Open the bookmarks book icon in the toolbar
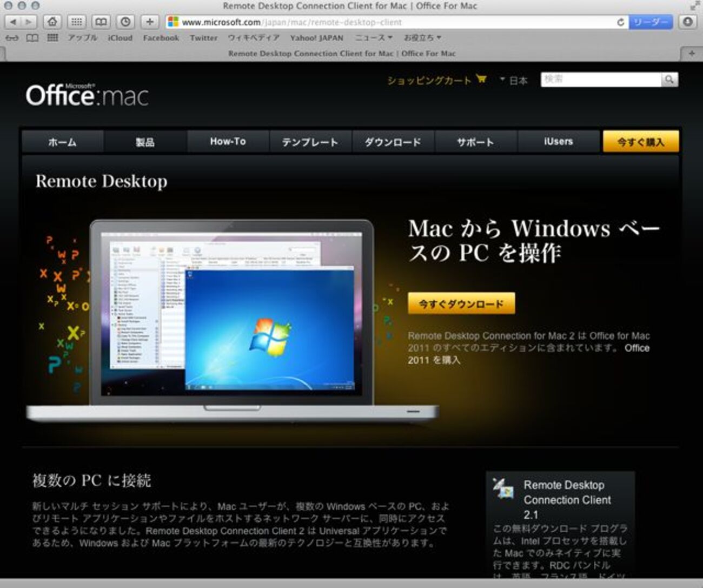The width and height of the screenshot is (703, 588). [x=101, y=22]
